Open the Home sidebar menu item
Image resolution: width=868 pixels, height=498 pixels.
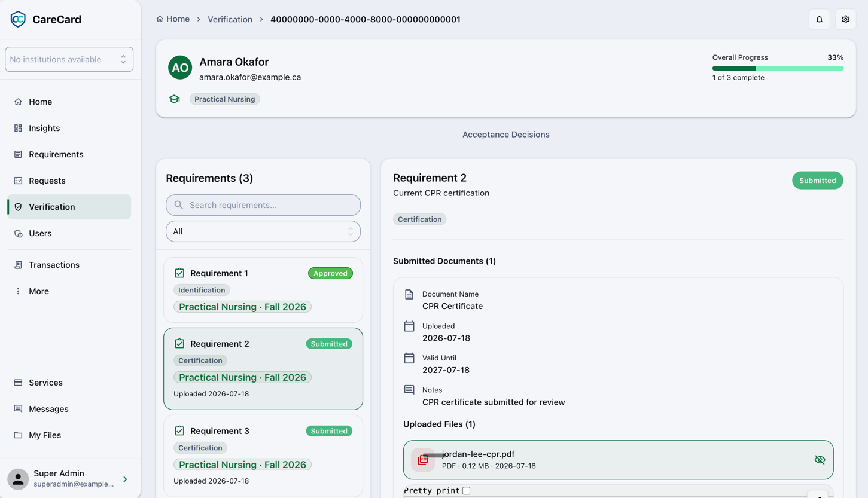point(69,102)
